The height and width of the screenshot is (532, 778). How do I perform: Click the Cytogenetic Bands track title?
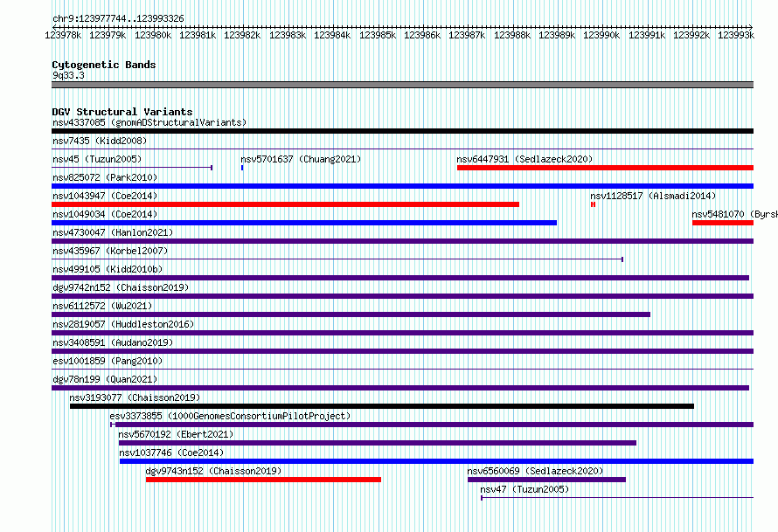104,65
